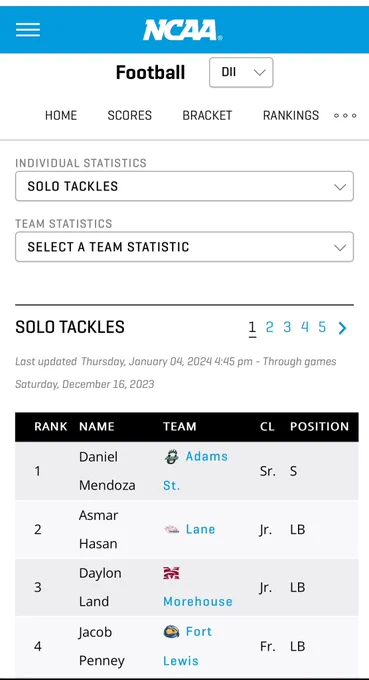Jump to page 5 of results
This screenshot has width=369, height=680.
pos(322,327)
